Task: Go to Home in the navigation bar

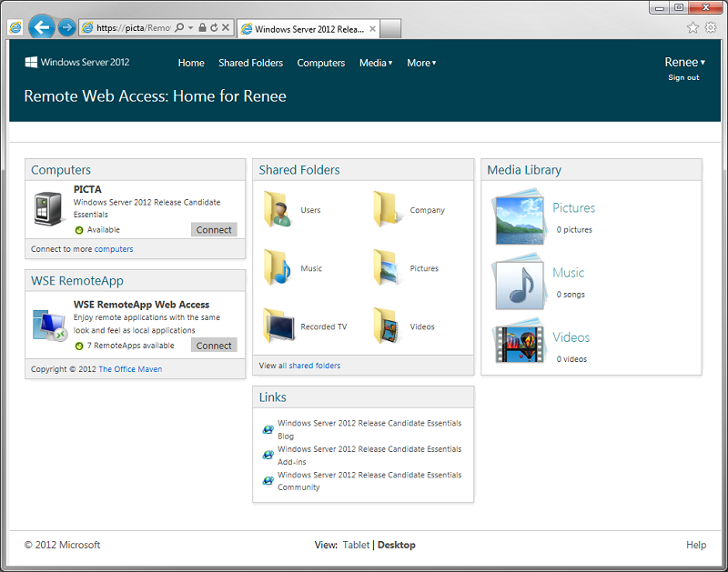Action: [x=191, y=63]
